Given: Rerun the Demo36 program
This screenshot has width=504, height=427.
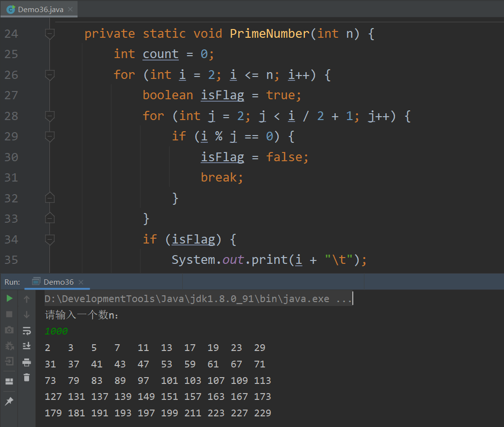Looking at the screenshot, I should coord(9,299).
